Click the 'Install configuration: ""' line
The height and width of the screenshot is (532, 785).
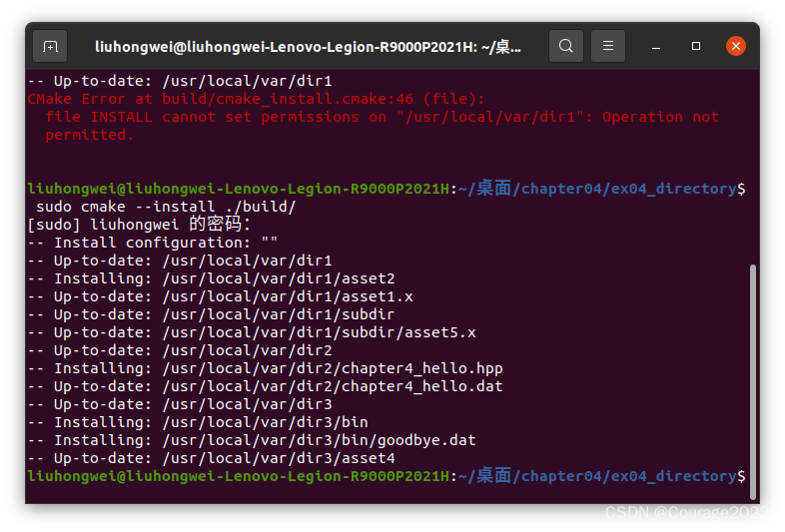(x=153, y=243)
